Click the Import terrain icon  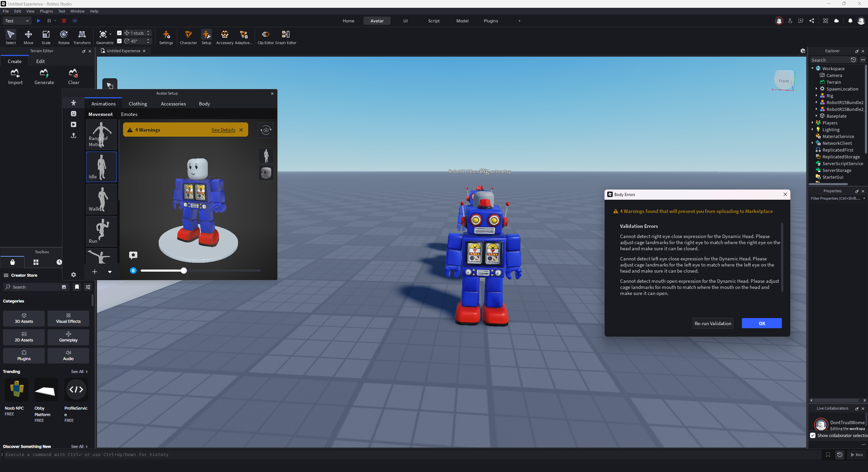(15, 77)
